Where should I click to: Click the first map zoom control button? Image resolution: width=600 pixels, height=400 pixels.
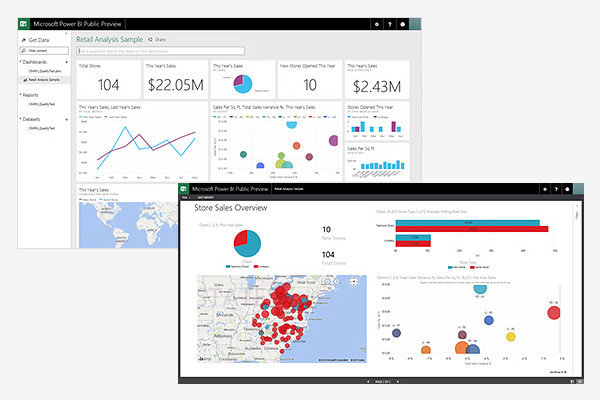click(328, 282)
